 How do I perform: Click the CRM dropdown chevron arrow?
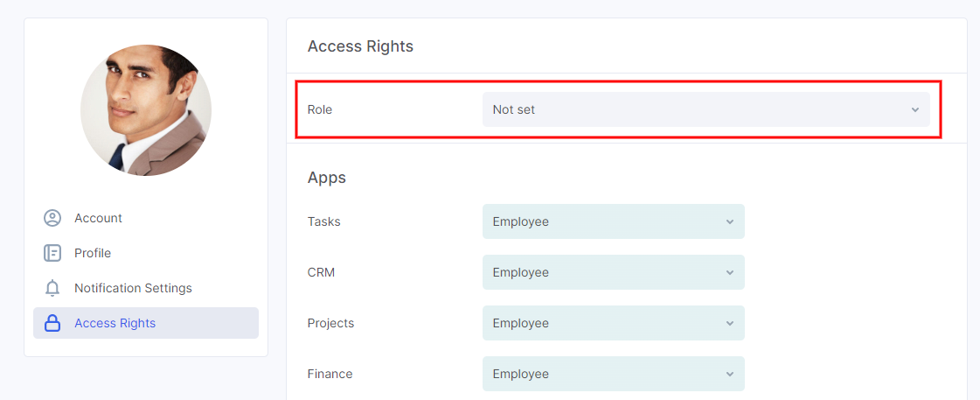pyautogui.click(x=729, y=272)
